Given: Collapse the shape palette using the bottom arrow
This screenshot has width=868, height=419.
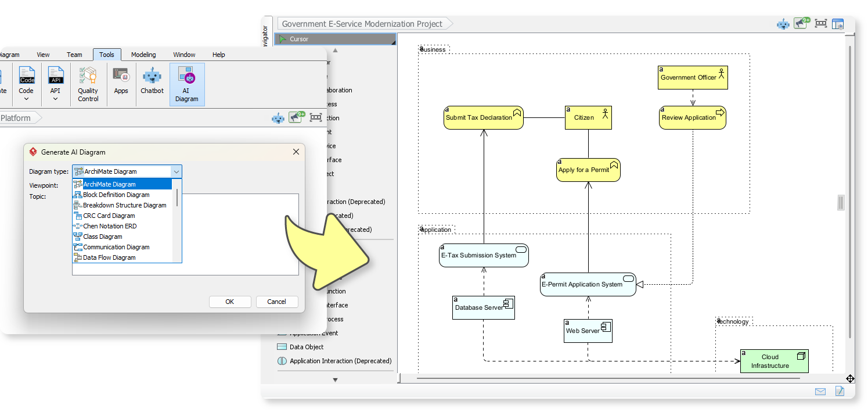Looking at the screenshot, I should click(335, 379).
